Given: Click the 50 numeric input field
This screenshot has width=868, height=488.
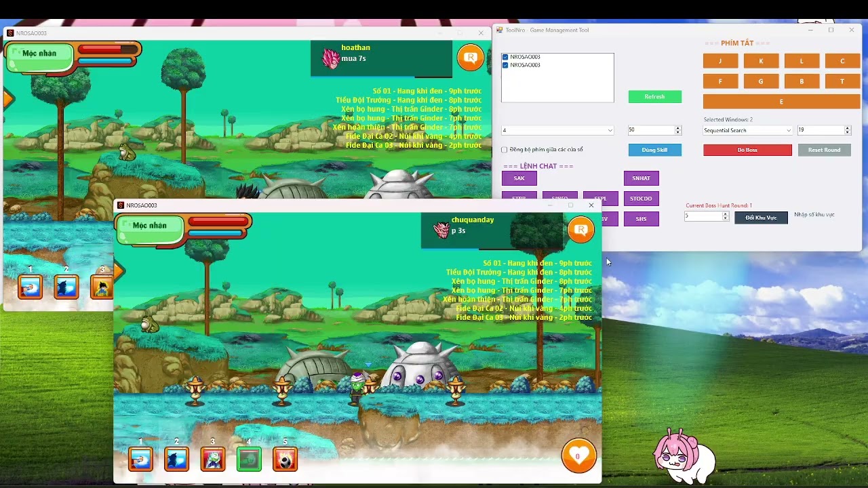Looking at the screenshot, I should [651, 130].
